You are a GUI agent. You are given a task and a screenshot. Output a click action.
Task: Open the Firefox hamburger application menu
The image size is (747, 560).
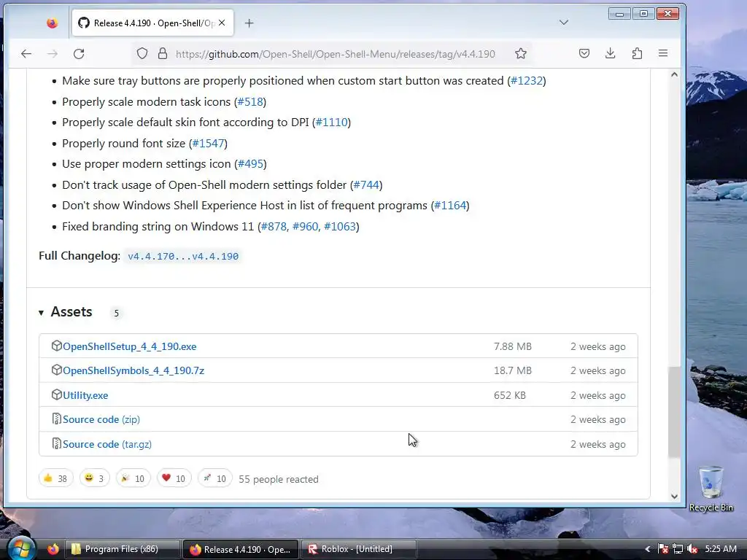pyautogui.click(x=663, y=53)
